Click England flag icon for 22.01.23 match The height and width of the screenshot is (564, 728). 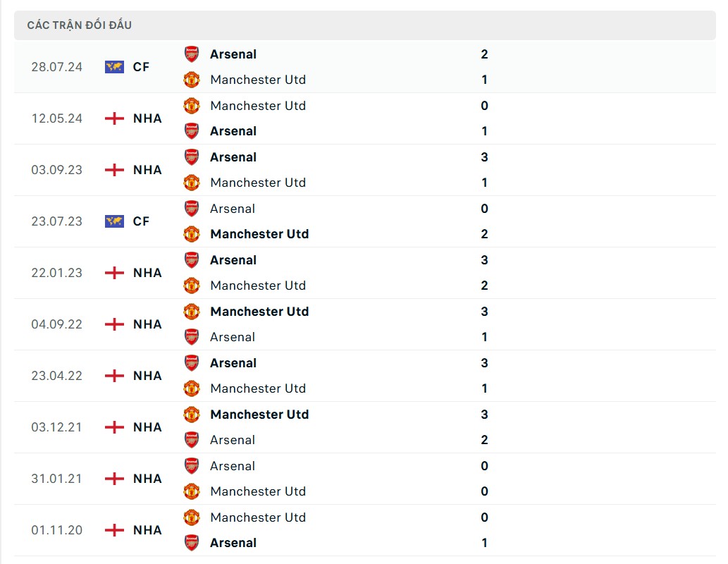pyautogui.click(x=114, y=273)
